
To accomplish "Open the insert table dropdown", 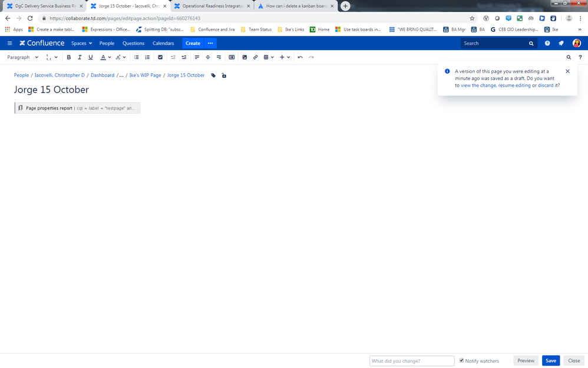I will click(x=269, y=57).
